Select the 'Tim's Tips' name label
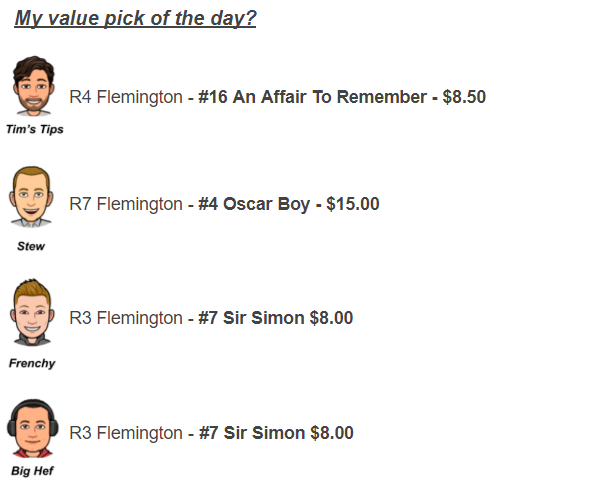This screenshot has height=497, width=606. point(35,129)
